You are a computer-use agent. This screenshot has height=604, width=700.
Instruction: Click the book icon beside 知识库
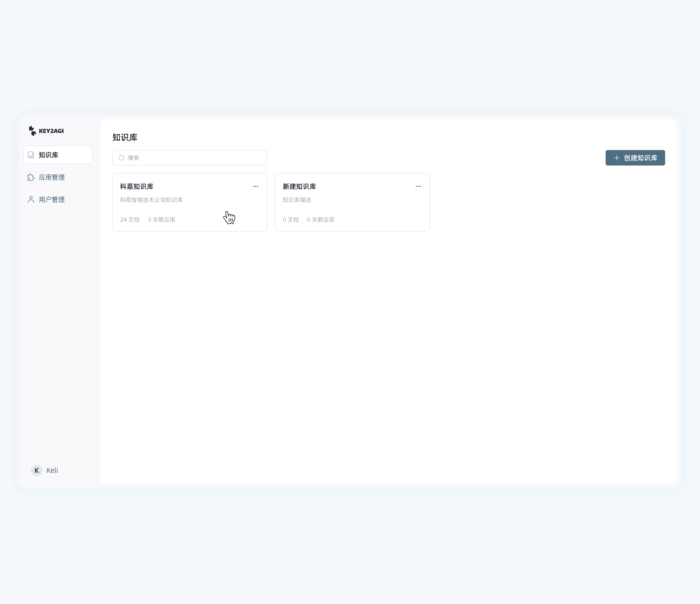[31, 155]
